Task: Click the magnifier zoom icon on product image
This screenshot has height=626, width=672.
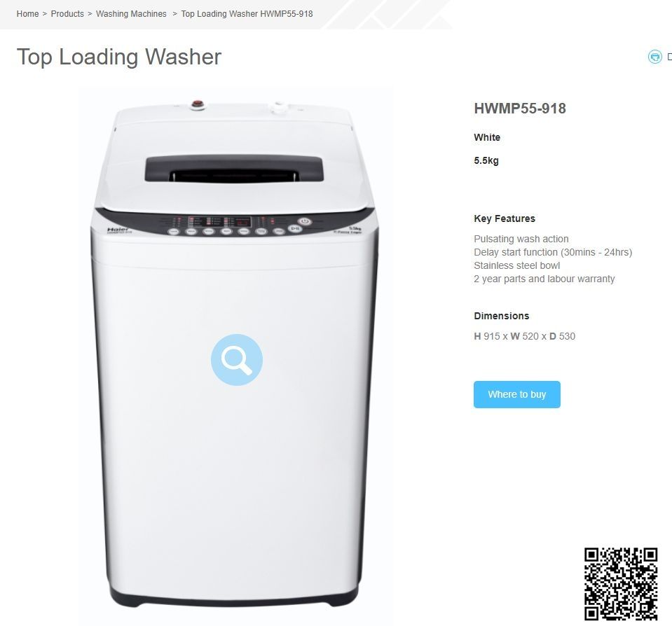Action: (237, 360)
